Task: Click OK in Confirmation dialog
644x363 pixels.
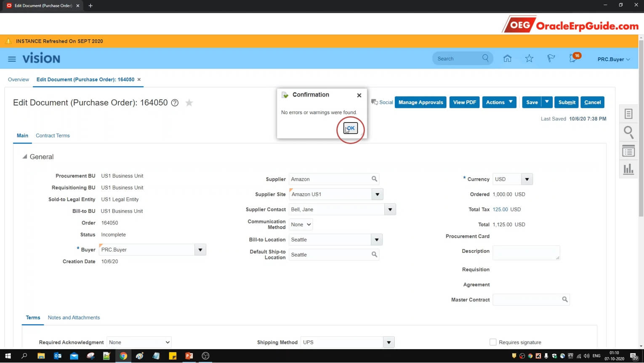Action: [351, 128]
